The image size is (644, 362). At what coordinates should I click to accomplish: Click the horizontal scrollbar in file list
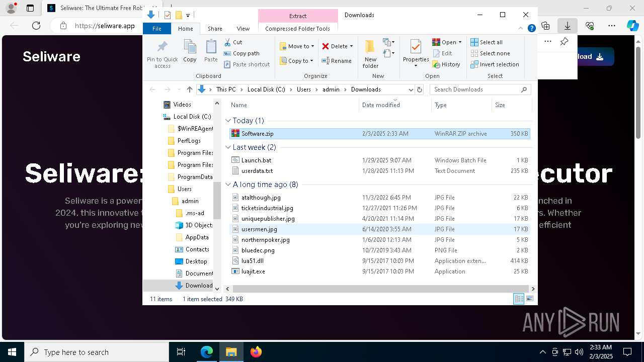pyautogui.click(x=380, y=289)
